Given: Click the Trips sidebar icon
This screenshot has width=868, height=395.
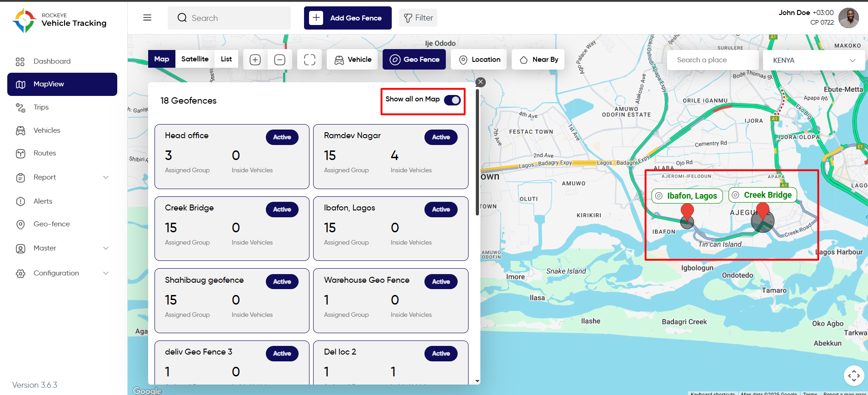Looking at the screenshot, I should (x=20, y=107).
